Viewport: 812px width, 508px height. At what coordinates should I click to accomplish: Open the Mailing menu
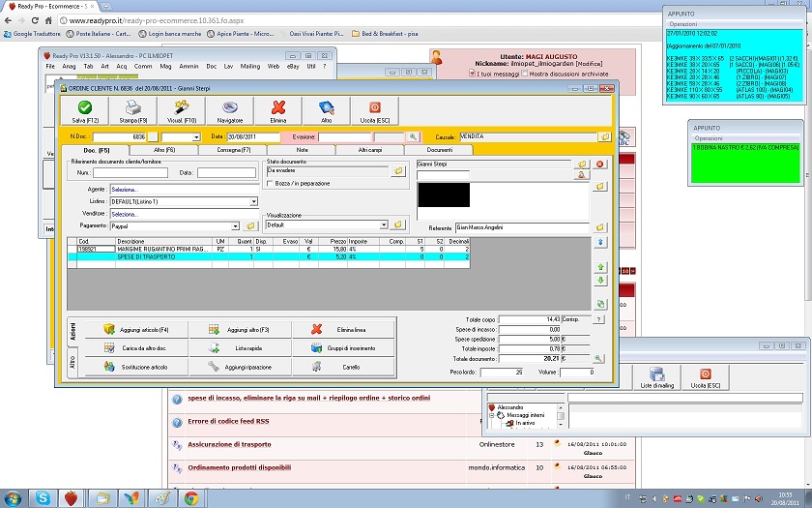249,66
